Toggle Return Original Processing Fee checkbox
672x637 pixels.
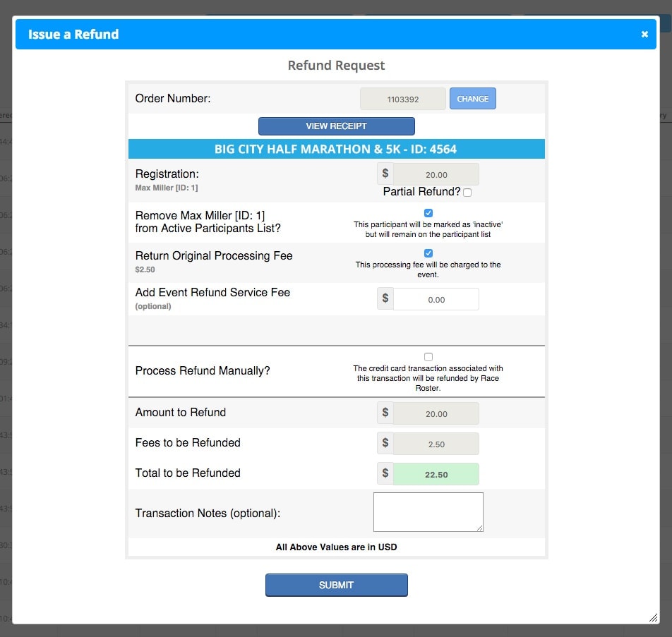[x=428, y=253]
